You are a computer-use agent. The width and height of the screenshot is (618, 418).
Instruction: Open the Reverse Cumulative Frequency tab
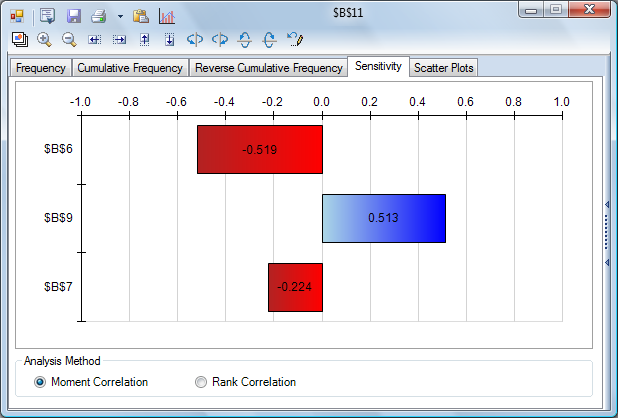point(268,68)
